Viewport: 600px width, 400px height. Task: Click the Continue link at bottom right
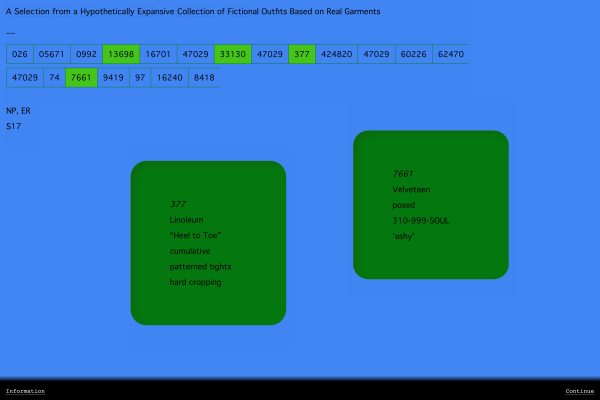pyautogui.click(x=579, y=391)
